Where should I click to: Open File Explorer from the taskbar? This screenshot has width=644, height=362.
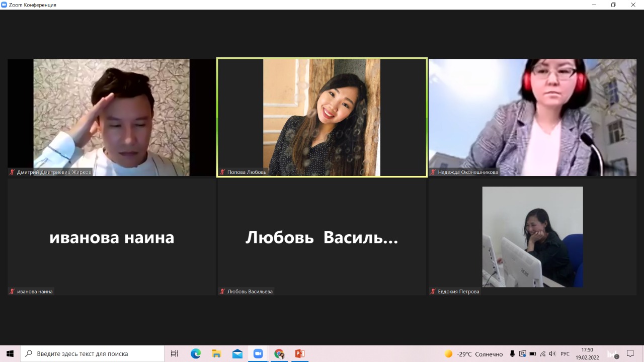216,353
